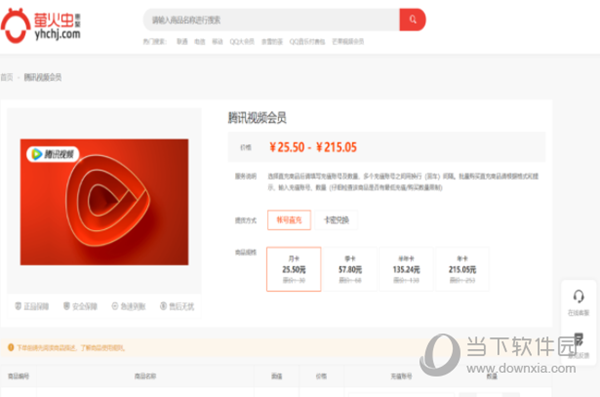Open the Tencent Video product image
Screen dimensions: 600x397
pyautogui.click(x=104, y=202)
